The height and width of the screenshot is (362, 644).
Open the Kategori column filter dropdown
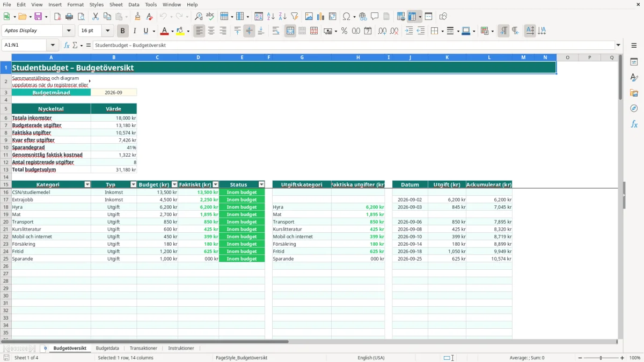[87, 184]
